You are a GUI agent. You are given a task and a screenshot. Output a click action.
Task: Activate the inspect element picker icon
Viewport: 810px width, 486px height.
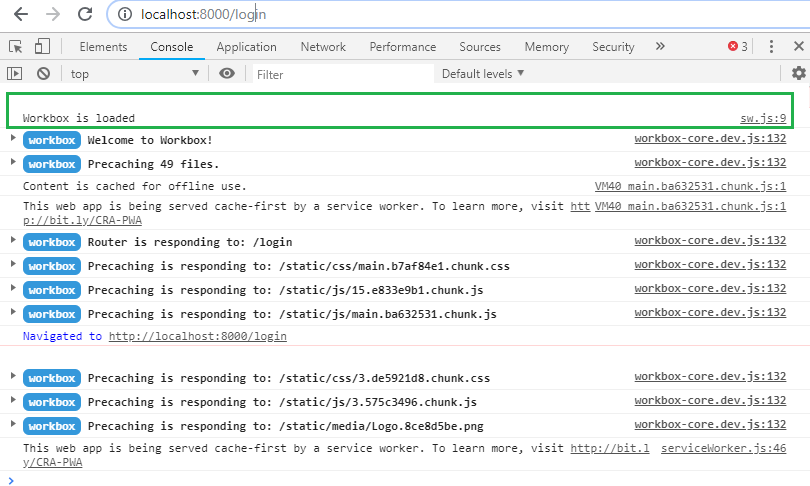[x=15, y=47]
